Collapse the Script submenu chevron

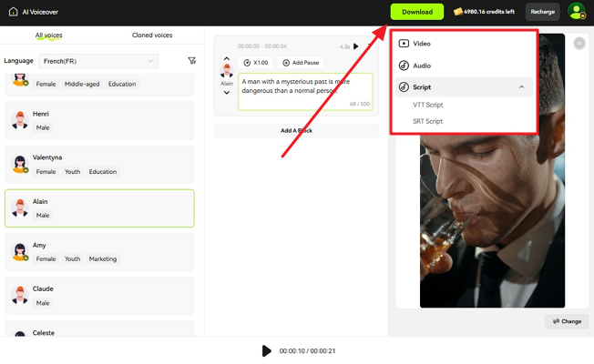coord(522,87)
